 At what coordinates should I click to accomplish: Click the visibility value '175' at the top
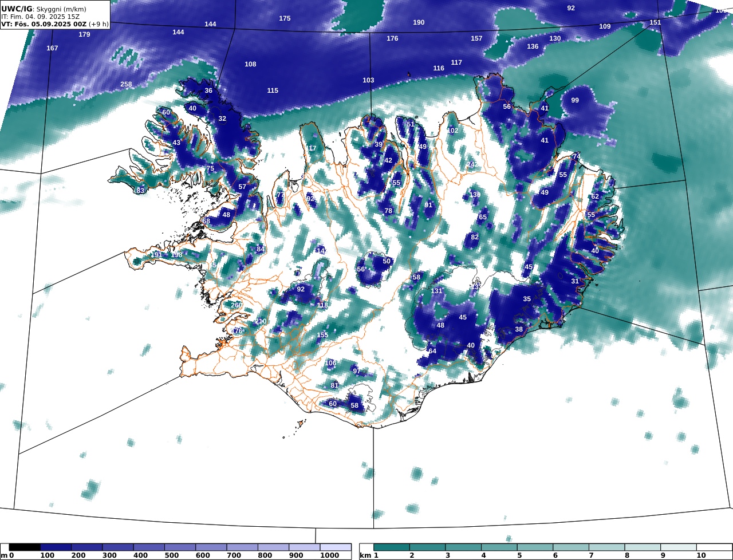click(285, 18)
